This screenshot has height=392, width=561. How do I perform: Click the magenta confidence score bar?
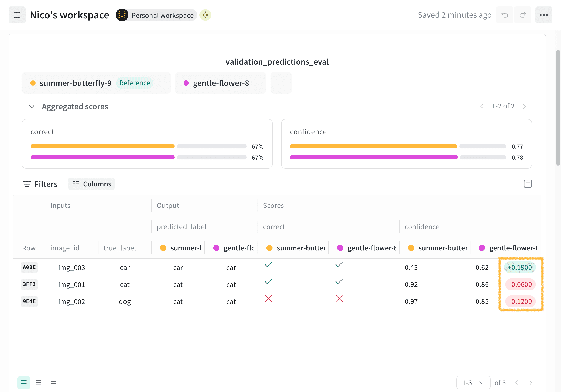click(374, 157)
